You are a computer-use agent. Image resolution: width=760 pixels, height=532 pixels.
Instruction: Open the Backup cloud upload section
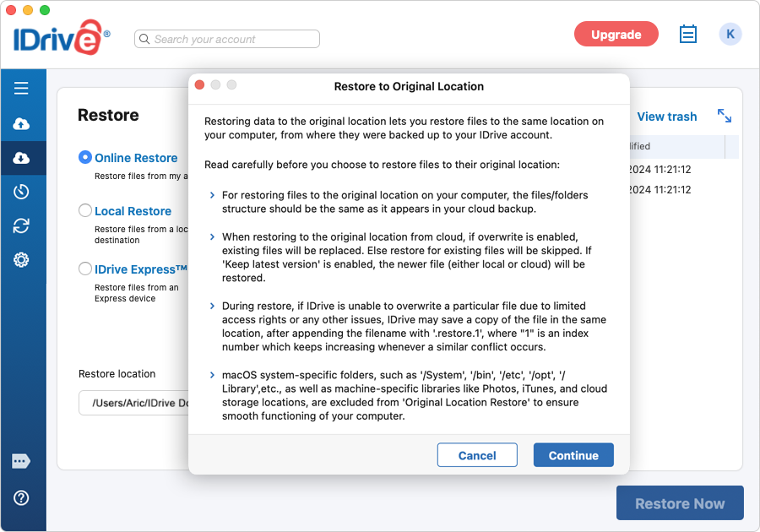(x=21, y=124)
